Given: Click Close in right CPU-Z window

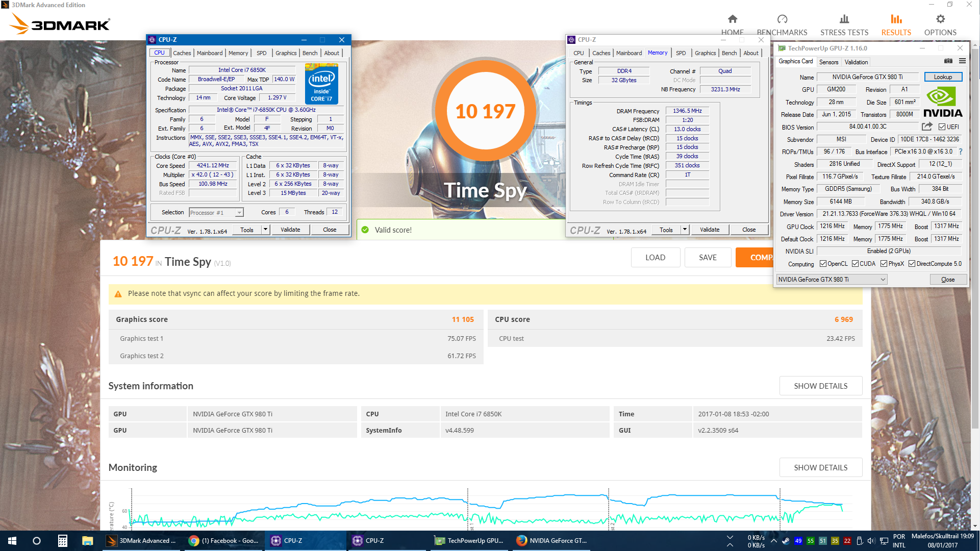Looking at the screenshot, I should pos(748,230).
